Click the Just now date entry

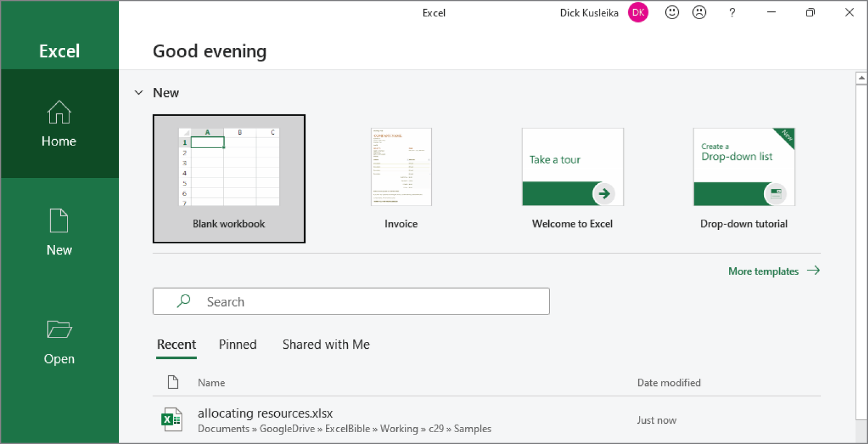[x=656, y=420]
